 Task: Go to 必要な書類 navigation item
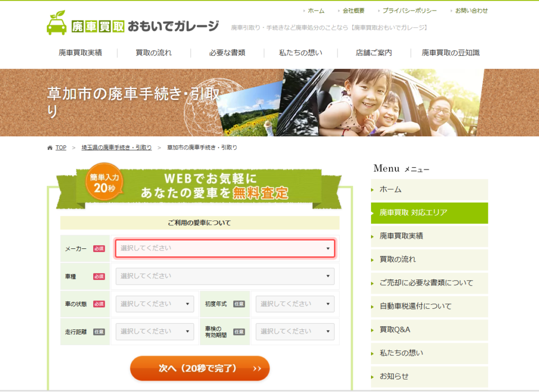point(227,53)
